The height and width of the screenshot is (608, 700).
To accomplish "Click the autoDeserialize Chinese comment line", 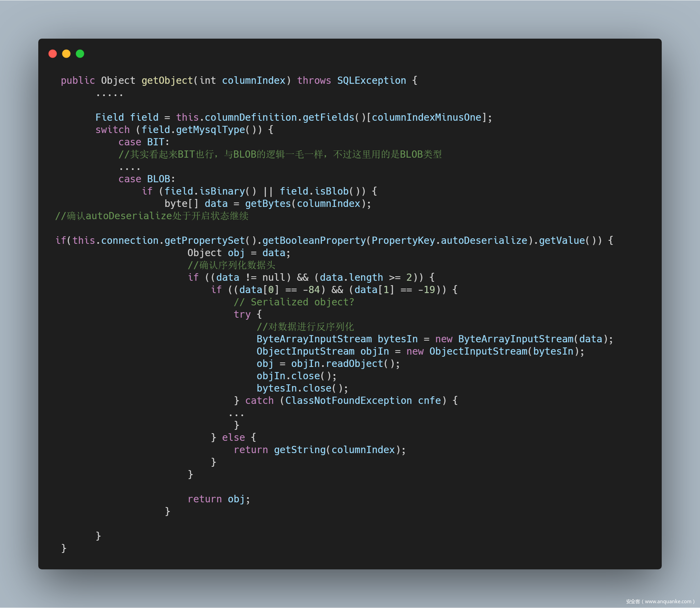I will (152, 216).
